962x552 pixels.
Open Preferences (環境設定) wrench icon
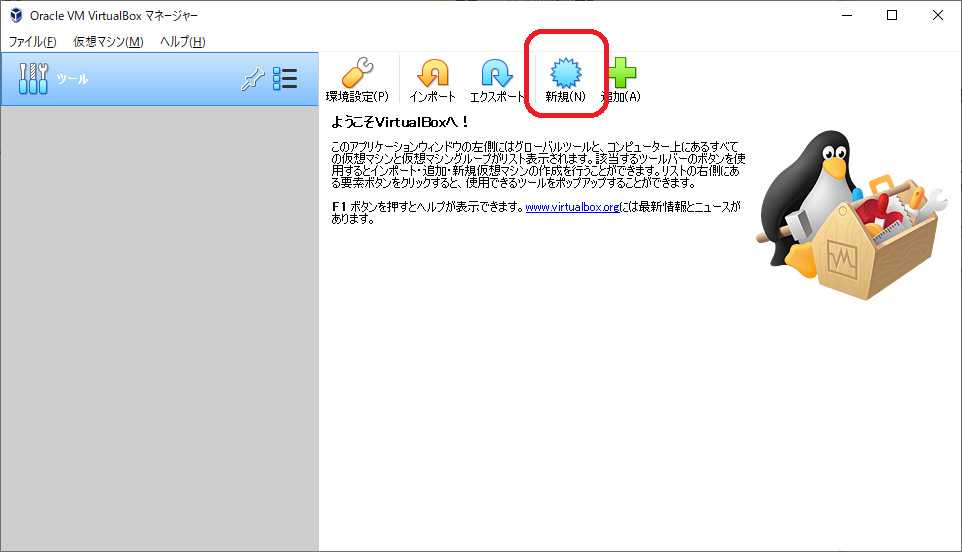[358, 73]
